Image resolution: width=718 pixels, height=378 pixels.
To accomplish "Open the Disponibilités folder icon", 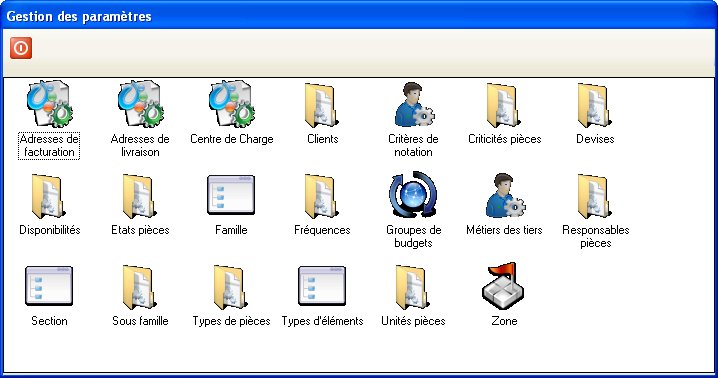I will click(x=49, y=197).
